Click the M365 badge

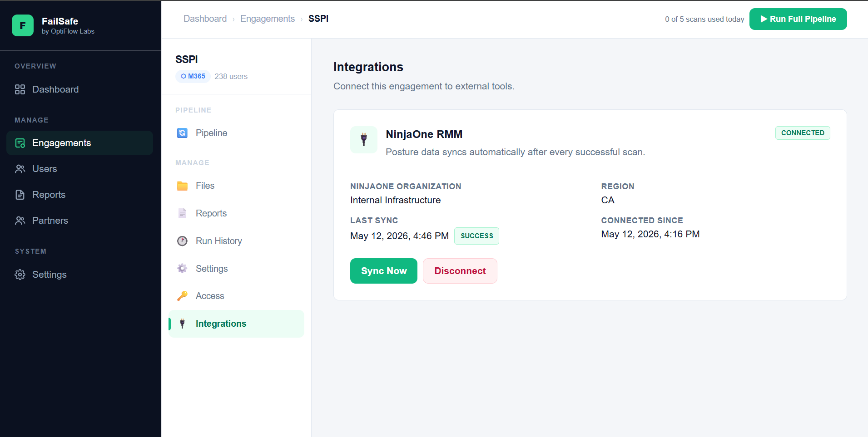click(193, 76)
